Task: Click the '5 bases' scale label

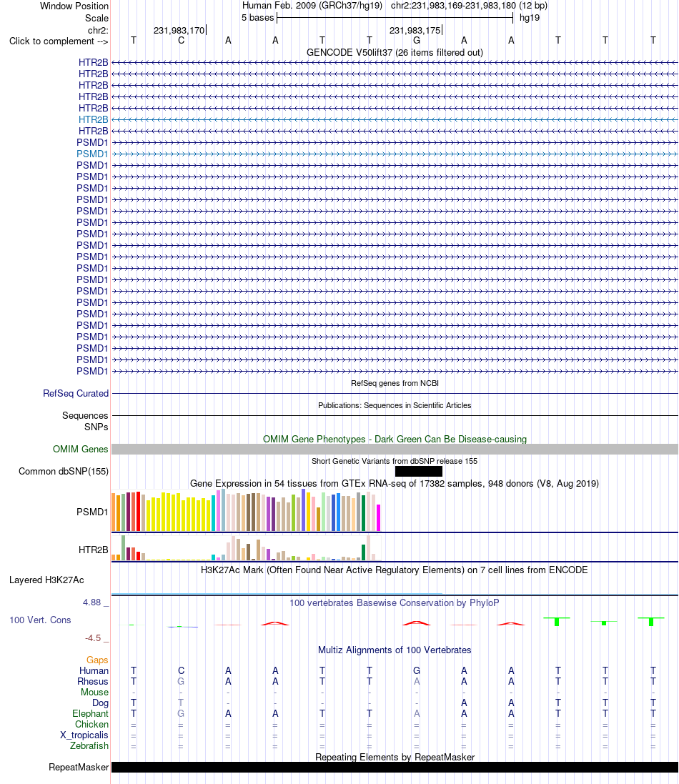Action: click(257, 17)
